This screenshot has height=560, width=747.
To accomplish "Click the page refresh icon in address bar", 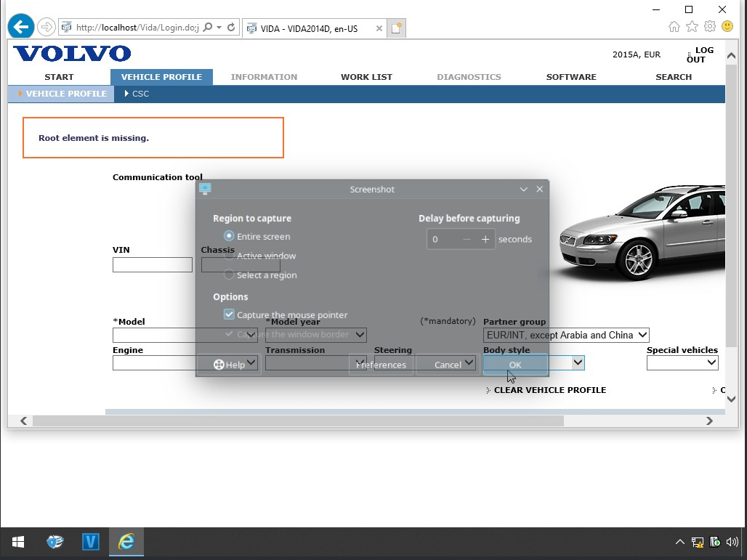I will pos(231,28).
